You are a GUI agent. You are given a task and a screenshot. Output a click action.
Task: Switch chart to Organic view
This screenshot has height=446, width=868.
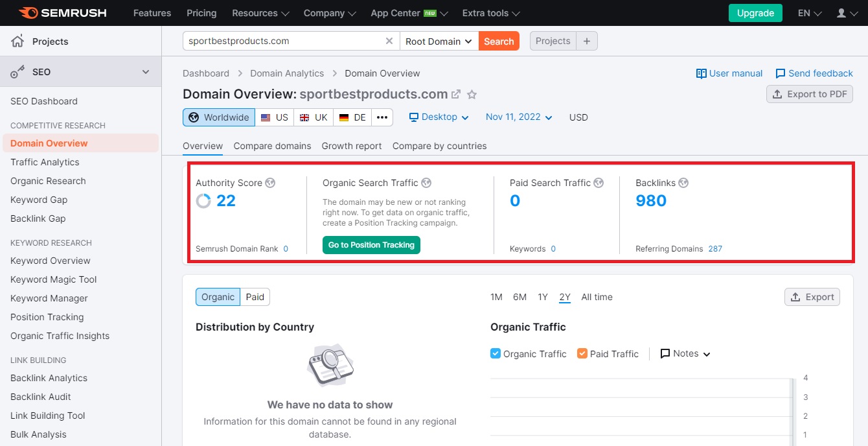click(x=218, y=297)
